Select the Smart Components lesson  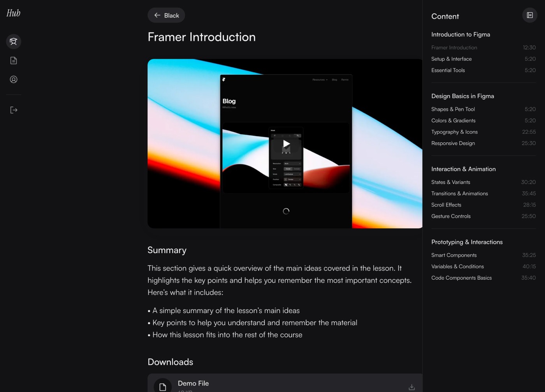point(483,255)
